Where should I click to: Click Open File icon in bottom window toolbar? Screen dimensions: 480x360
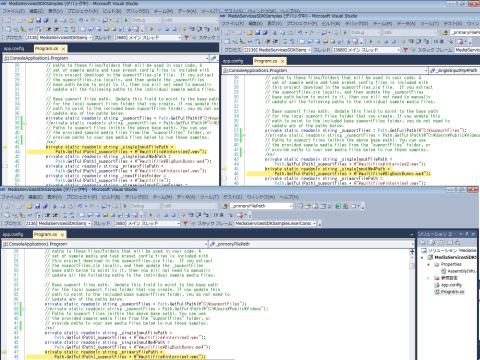30,206
